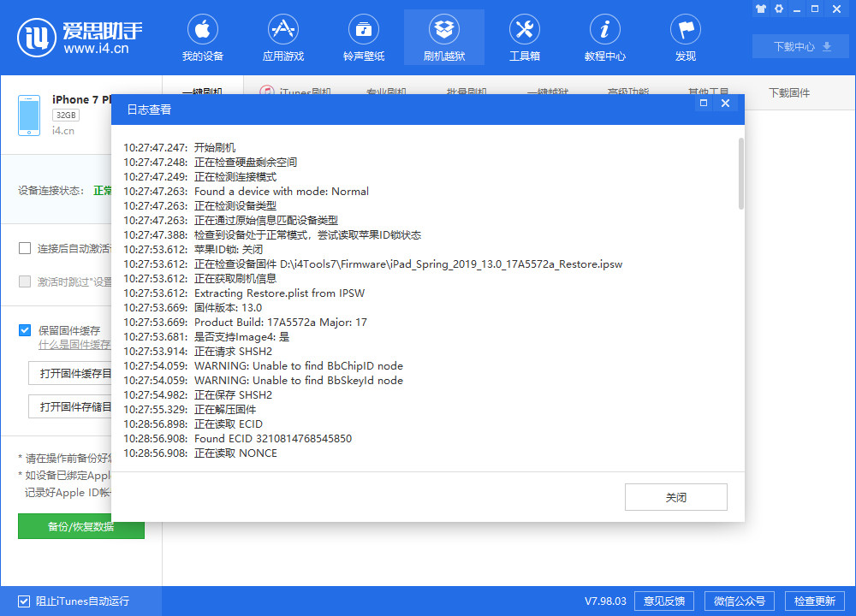The height and width of the screenshot is (616, 856).
Task: Close the main 爱思助手 window
Action: (x=837, y=9)
